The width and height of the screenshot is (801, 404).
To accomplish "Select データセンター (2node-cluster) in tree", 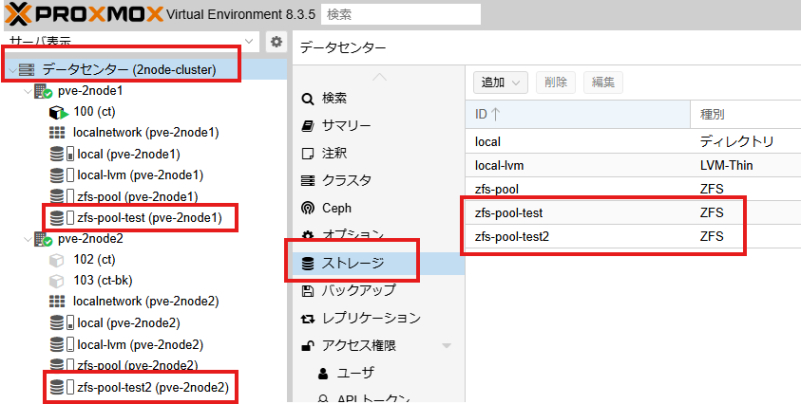I will tap(129, 70).
